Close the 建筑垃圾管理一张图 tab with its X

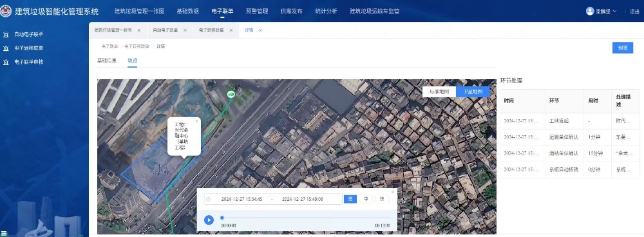click(139, 30)
